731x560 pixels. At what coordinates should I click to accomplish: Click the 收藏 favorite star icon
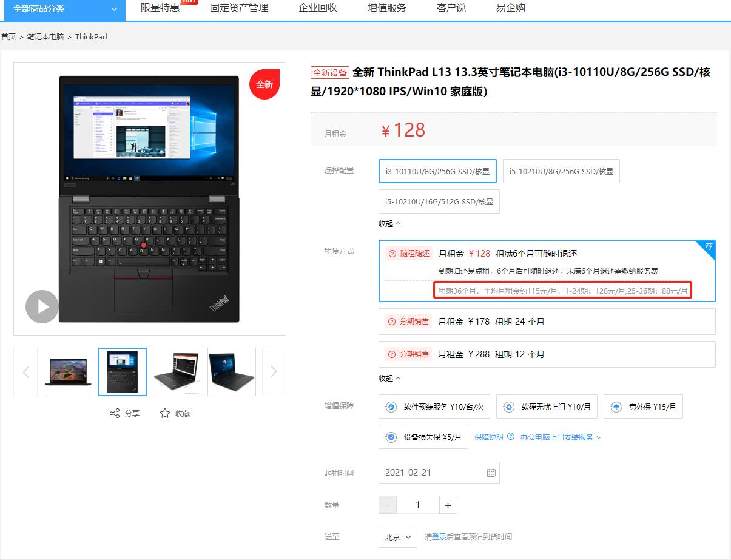point(164,413)
